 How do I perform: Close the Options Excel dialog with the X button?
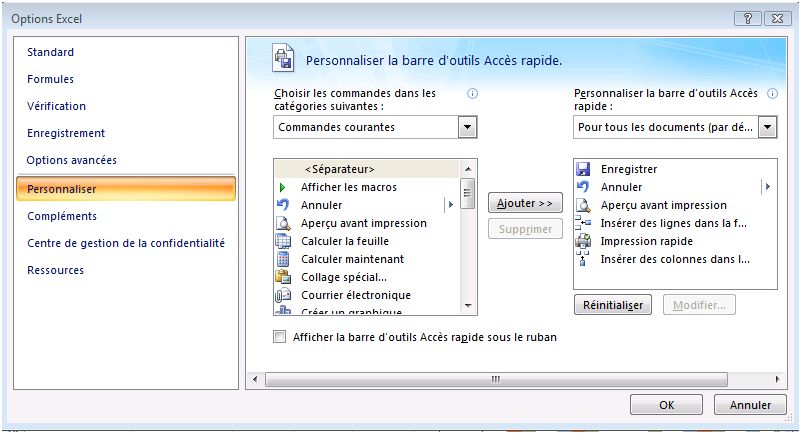pos(778,18)
